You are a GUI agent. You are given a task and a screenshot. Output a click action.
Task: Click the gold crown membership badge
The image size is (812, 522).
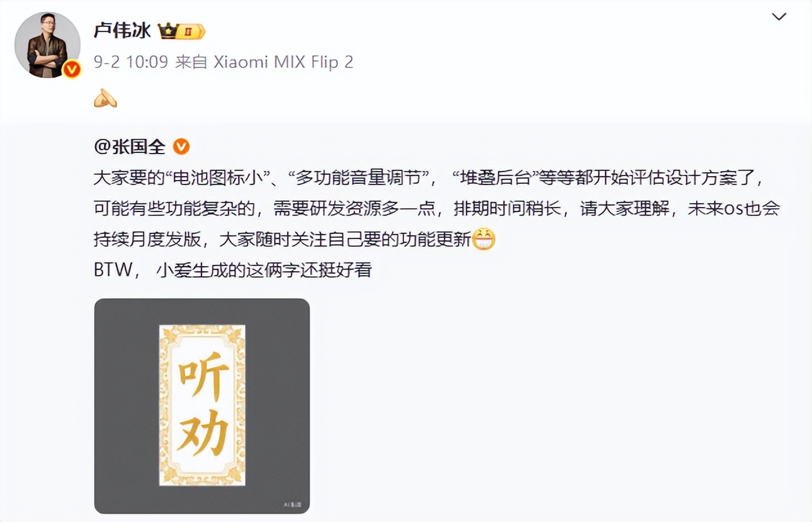182,31
